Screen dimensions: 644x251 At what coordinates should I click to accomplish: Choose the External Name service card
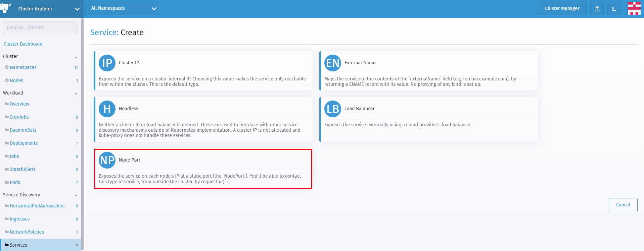point(429,71)
